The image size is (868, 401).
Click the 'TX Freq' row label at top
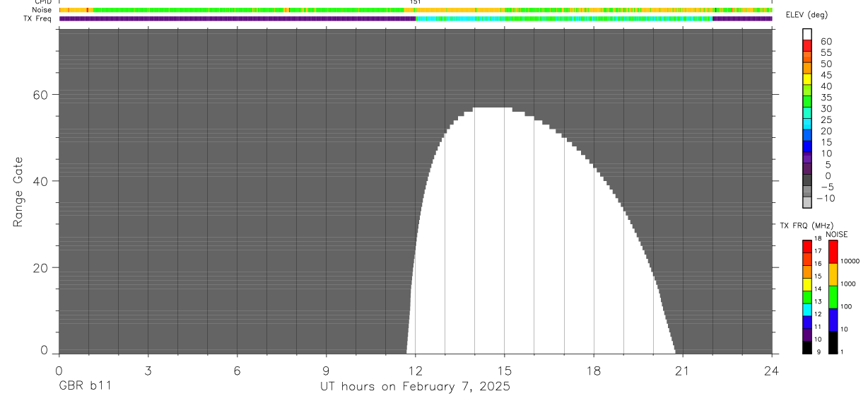coord(37,18)
